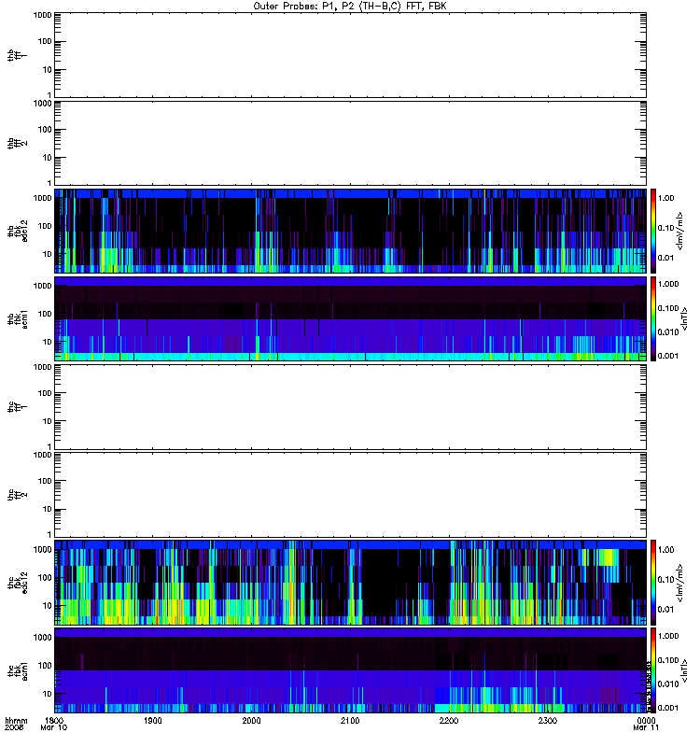This screenshot has width=700, height=747.
Task: Click the 'thc fbk scm1' panel axis label
Action: pyautogui.click(x=17, y=670)
